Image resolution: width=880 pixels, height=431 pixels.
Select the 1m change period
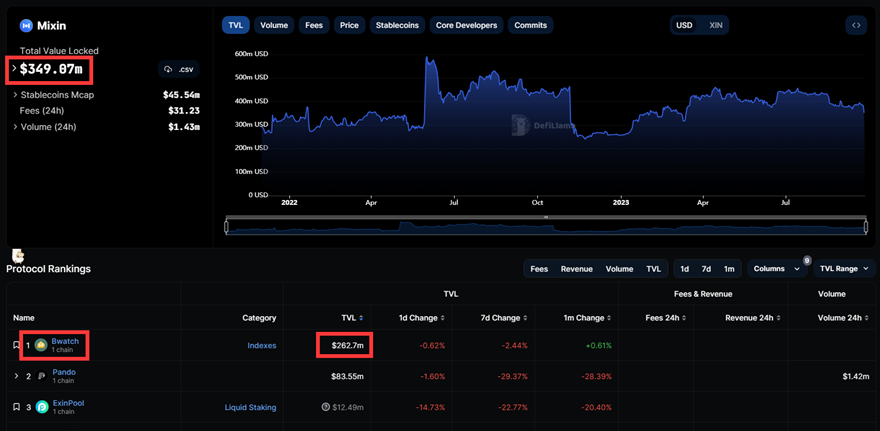pyautogui.click(x=728, y=269)
